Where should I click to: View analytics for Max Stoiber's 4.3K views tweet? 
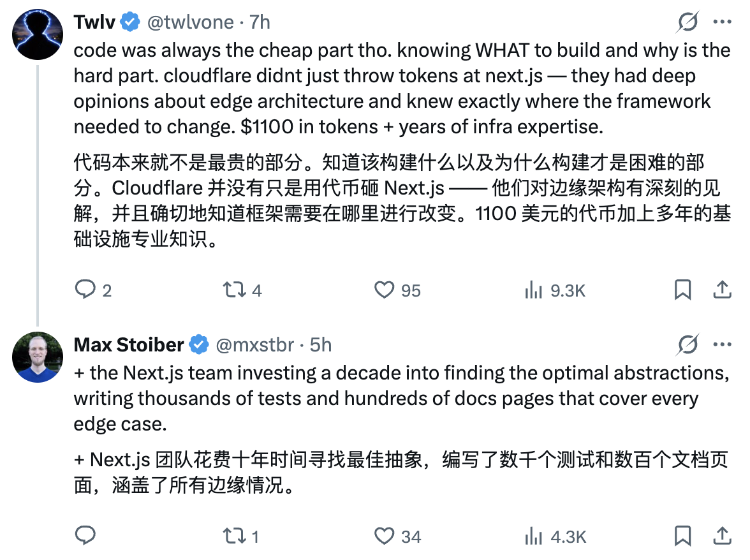coord(533,536)
